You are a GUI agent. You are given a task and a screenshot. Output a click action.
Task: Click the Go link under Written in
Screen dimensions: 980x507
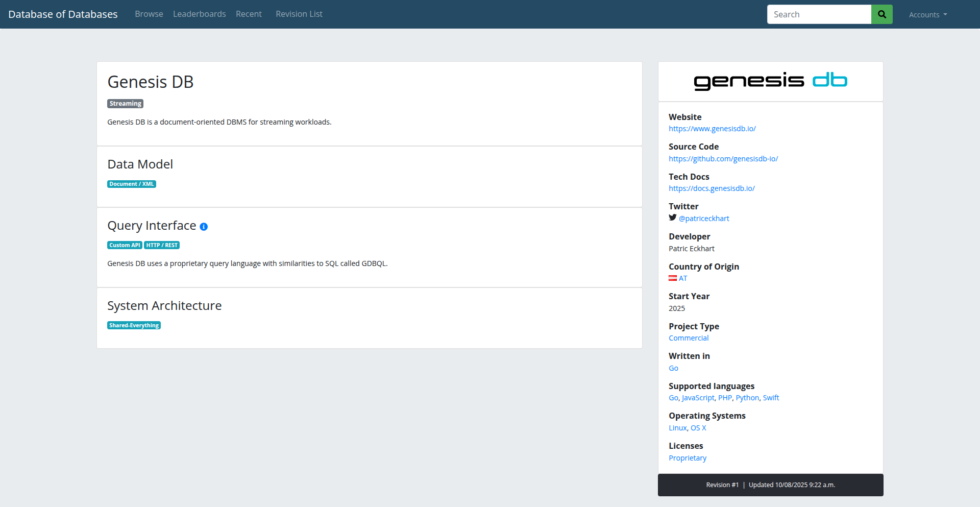coord(673,368)
